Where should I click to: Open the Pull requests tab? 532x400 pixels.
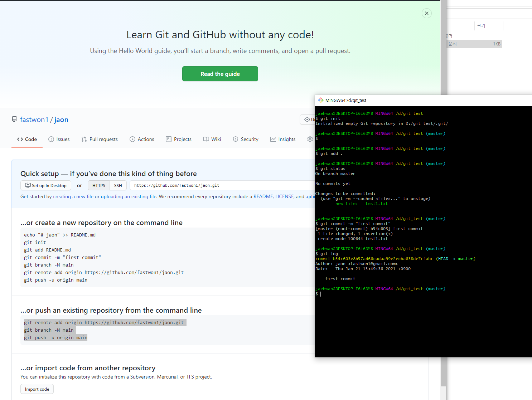[100, 139]
